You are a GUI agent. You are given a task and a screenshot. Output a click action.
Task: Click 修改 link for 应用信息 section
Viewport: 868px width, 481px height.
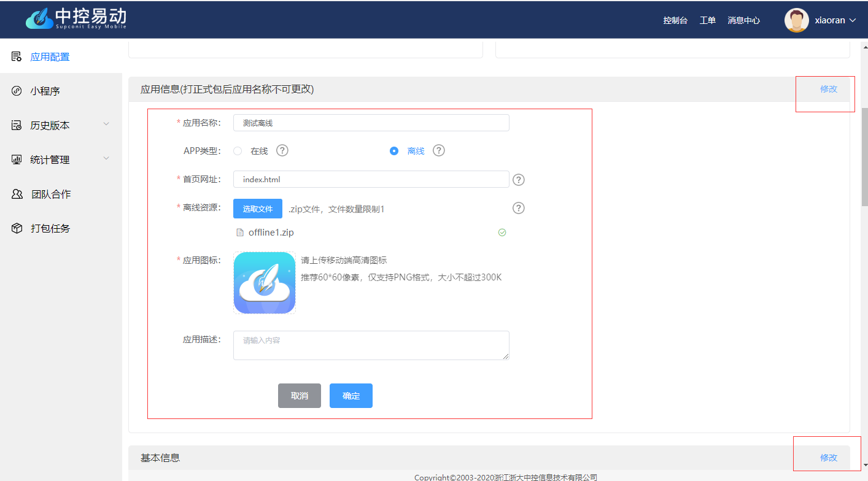coord(829,89)
